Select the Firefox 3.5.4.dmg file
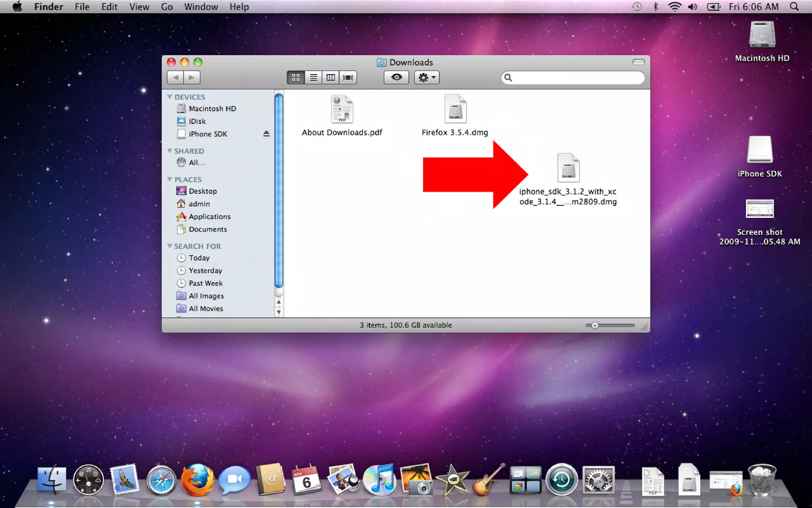The image size is (812, 508). point(455,110)
